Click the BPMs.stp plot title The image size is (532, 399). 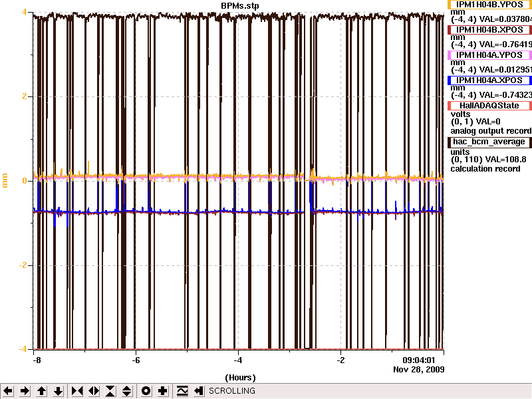pos(240,6)
